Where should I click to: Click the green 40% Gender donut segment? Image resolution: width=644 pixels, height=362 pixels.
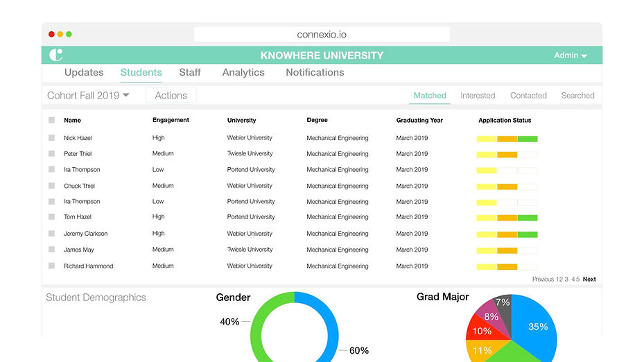[x=256, y=333]
